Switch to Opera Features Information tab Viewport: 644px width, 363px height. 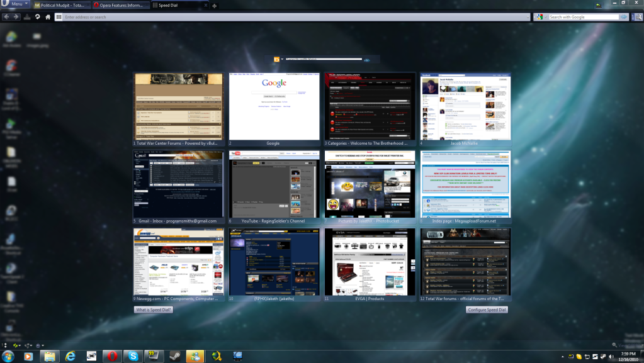coord(120,5)
